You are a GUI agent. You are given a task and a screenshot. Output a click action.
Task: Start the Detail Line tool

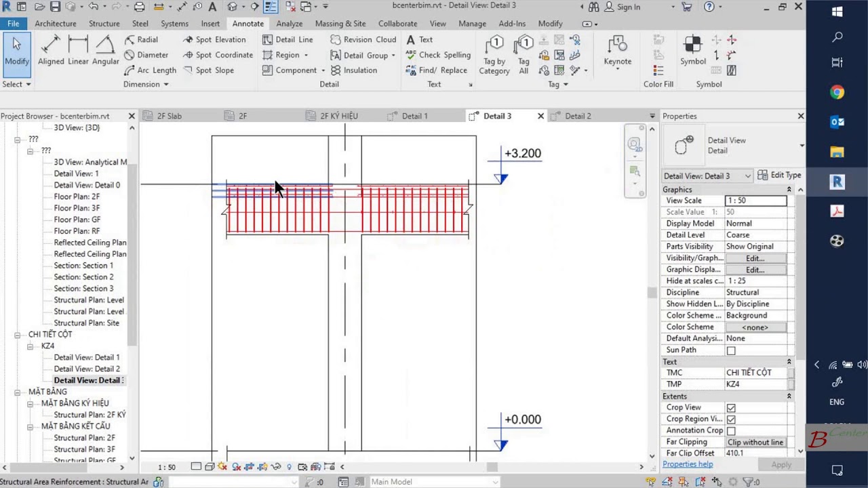point(288,39)
